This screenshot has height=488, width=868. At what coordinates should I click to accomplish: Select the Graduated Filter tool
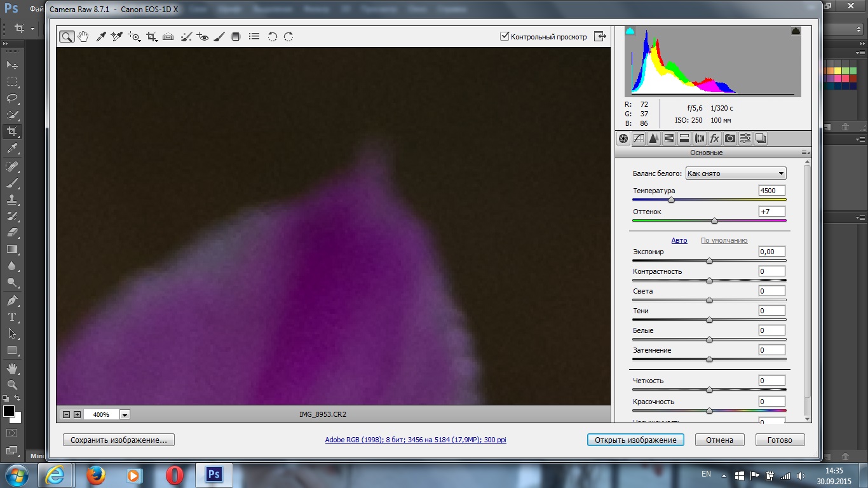(236, 37)
